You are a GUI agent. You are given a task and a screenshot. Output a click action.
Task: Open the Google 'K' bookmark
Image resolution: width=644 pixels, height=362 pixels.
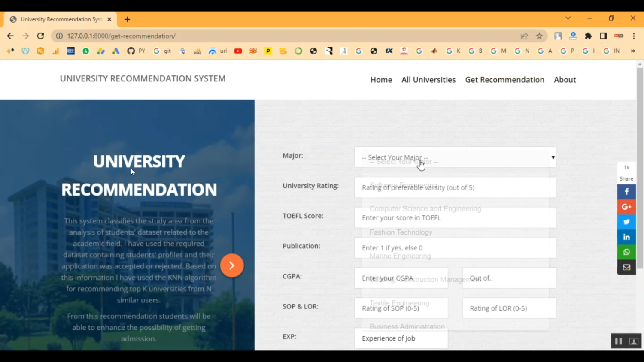pos(453,51)
